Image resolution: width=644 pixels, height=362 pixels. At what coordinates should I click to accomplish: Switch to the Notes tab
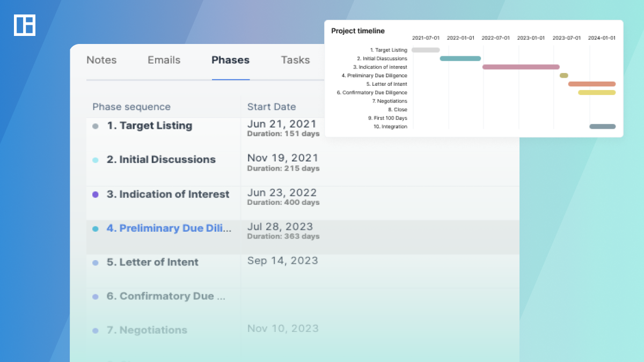101,60
